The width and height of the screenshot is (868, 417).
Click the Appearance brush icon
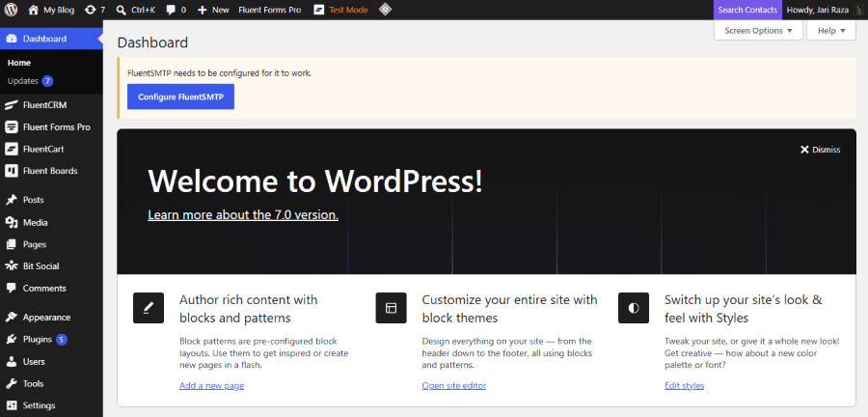pos(11,318)
